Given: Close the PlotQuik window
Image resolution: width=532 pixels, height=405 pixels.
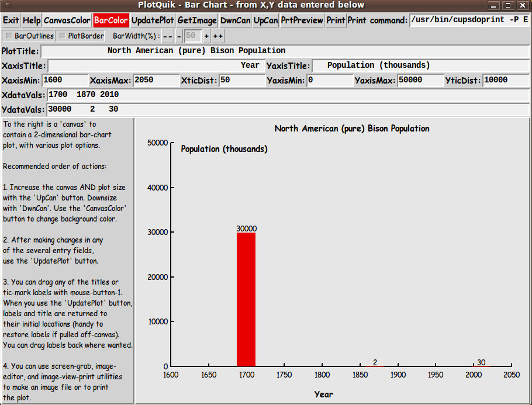Looking at the screenshot, I should [523, 5].
